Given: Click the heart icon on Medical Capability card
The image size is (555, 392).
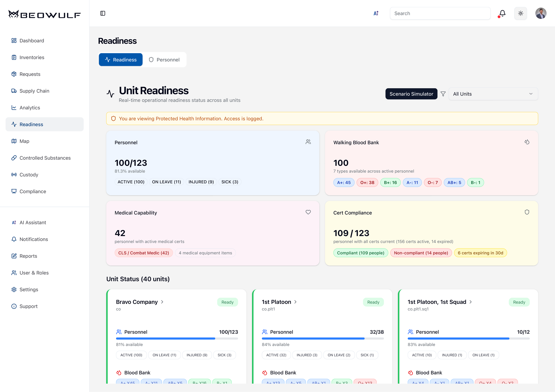Looking at the screenshot, I should click(308, 212).
